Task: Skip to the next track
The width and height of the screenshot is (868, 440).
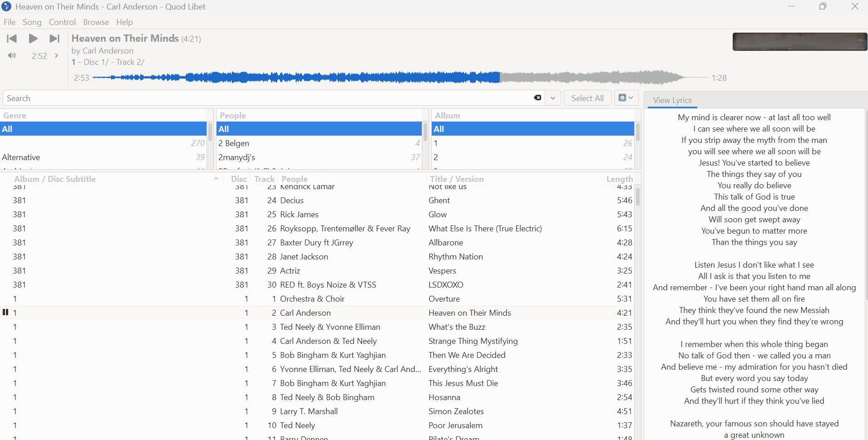Action: tap(54, 39)
